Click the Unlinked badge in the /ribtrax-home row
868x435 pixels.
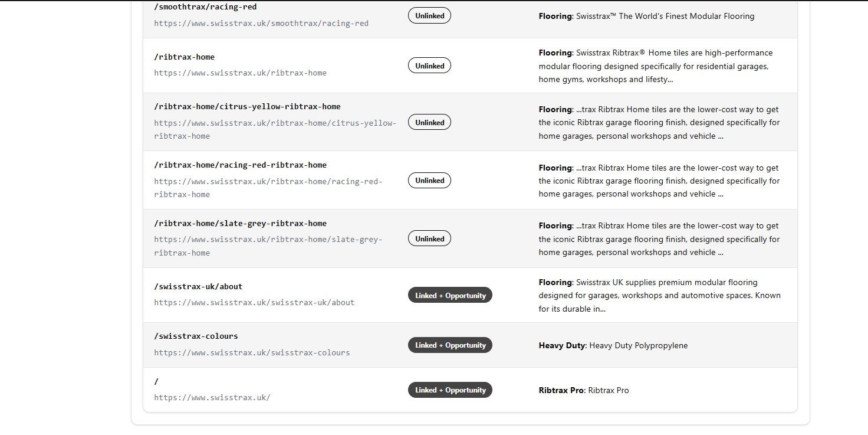tap(429, 66)
